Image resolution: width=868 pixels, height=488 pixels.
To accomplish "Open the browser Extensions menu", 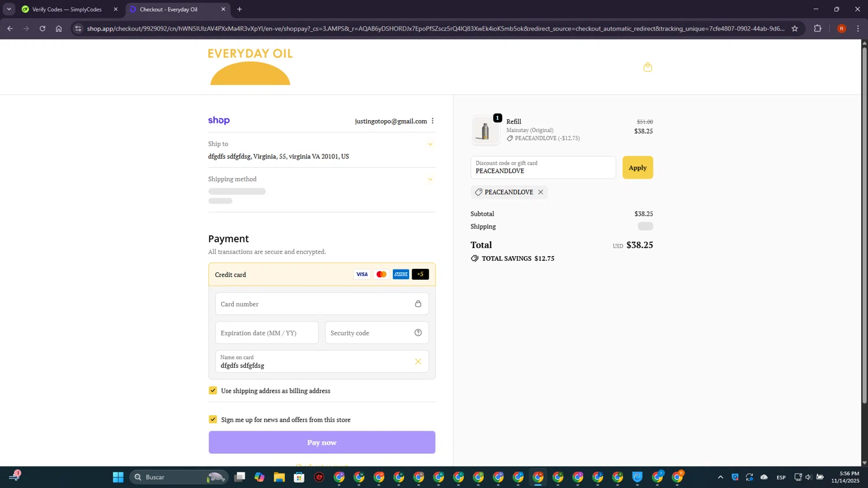I will [818, 28].
